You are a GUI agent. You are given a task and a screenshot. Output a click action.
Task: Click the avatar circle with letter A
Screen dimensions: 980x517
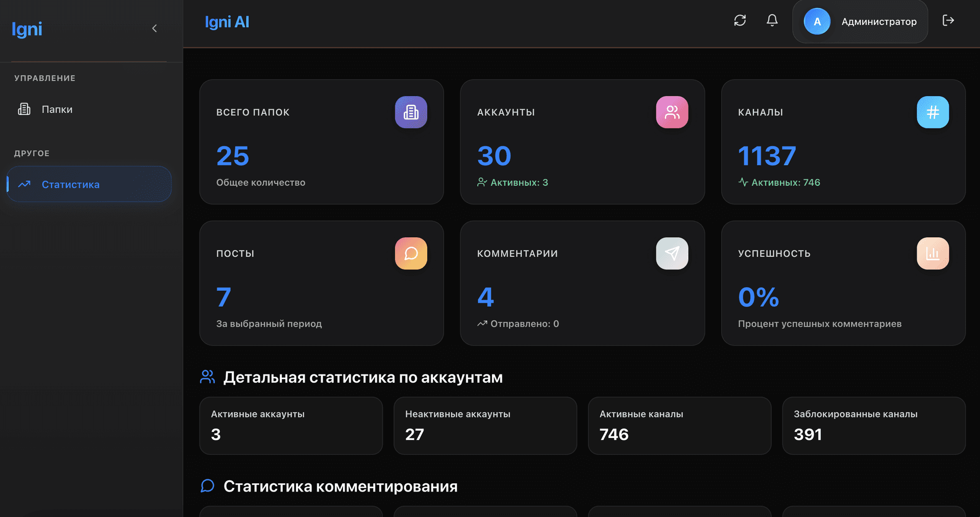(817, 21)
